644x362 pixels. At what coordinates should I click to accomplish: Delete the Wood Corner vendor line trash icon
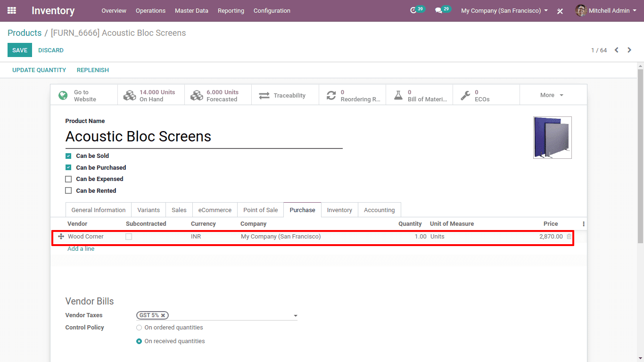tap(569, 237)
